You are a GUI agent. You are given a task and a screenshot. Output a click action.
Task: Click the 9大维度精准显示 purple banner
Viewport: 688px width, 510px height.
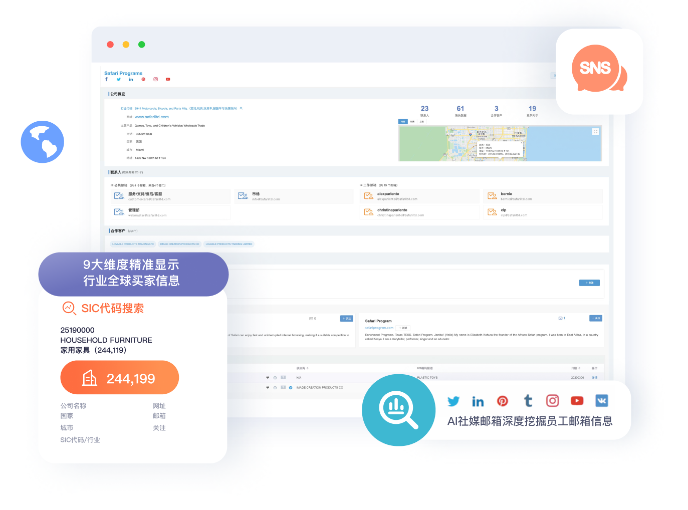pyautogui.click(x=132, y=273)
